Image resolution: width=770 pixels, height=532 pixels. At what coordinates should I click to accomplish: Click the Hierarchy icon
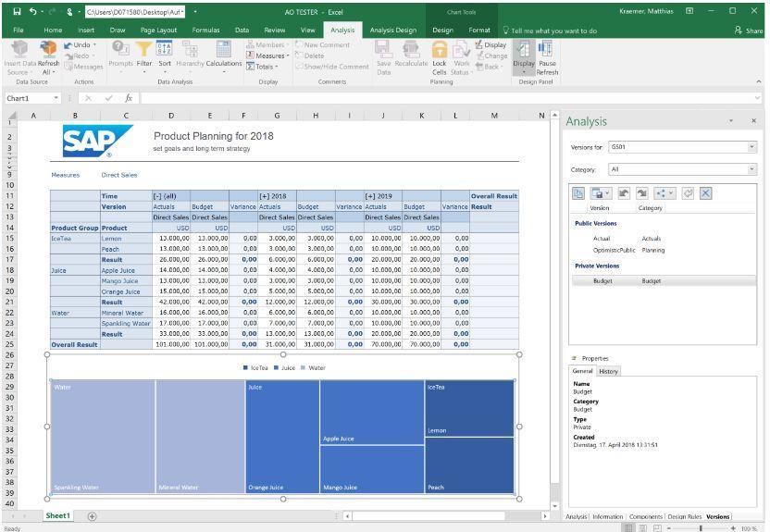(190, 49)
